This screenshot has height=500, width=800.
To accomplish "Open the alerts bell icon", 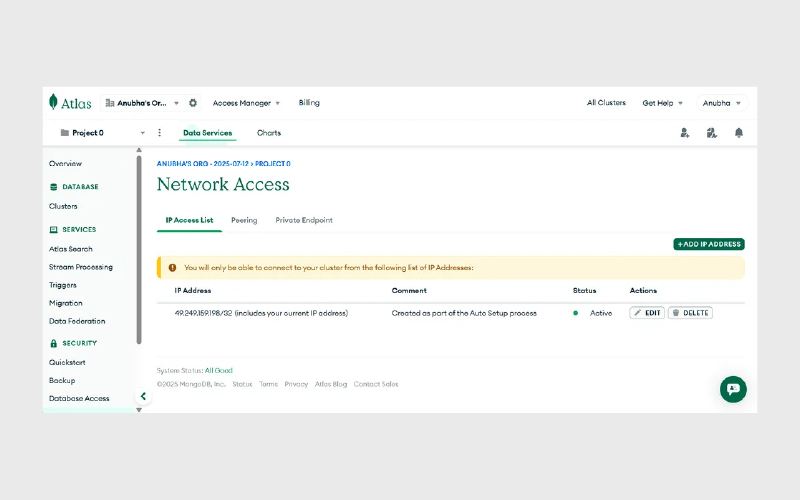I will coord(739,133).
